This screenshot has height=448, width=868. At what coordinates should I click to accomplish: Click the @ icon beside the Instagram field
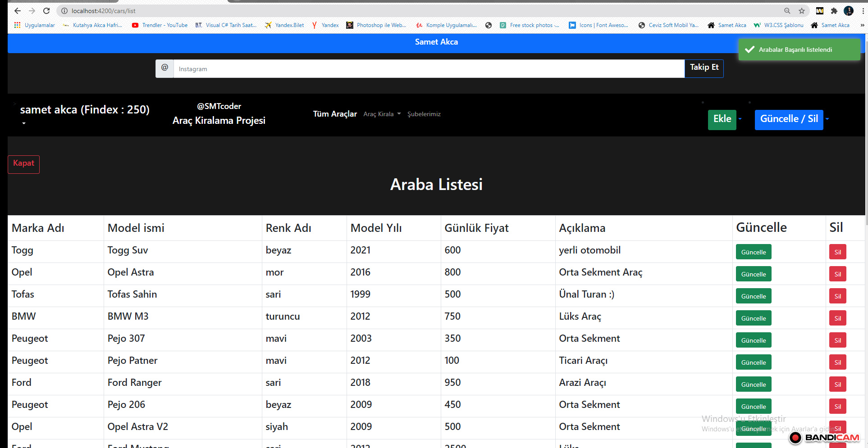click(164, 68)
